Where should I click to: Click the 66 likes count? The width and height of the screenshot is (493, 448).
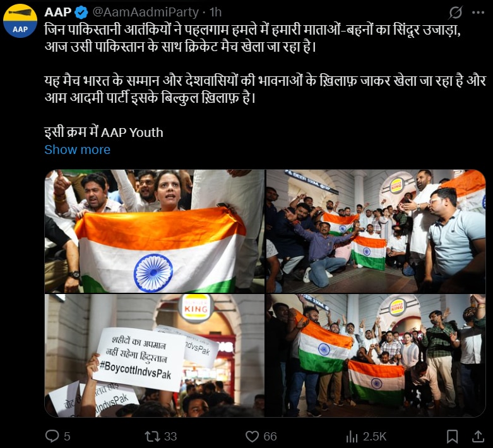coord(270,437)
